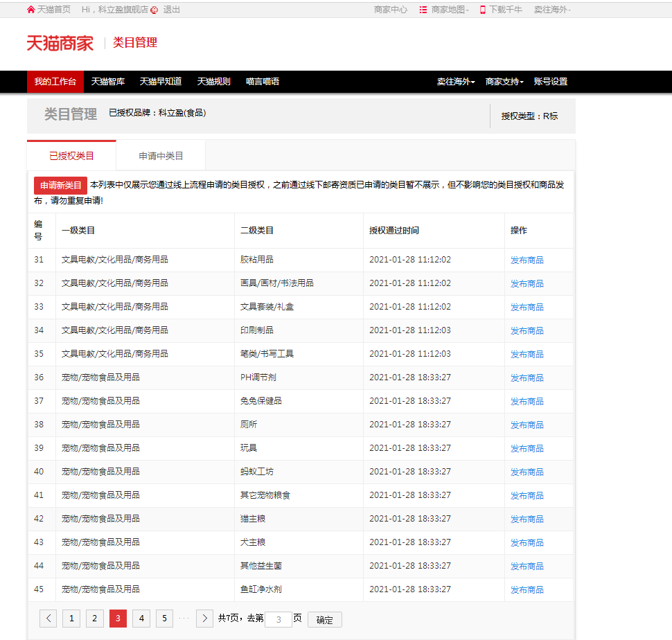
Task: Go to page 1
Action: pos(71,618)
